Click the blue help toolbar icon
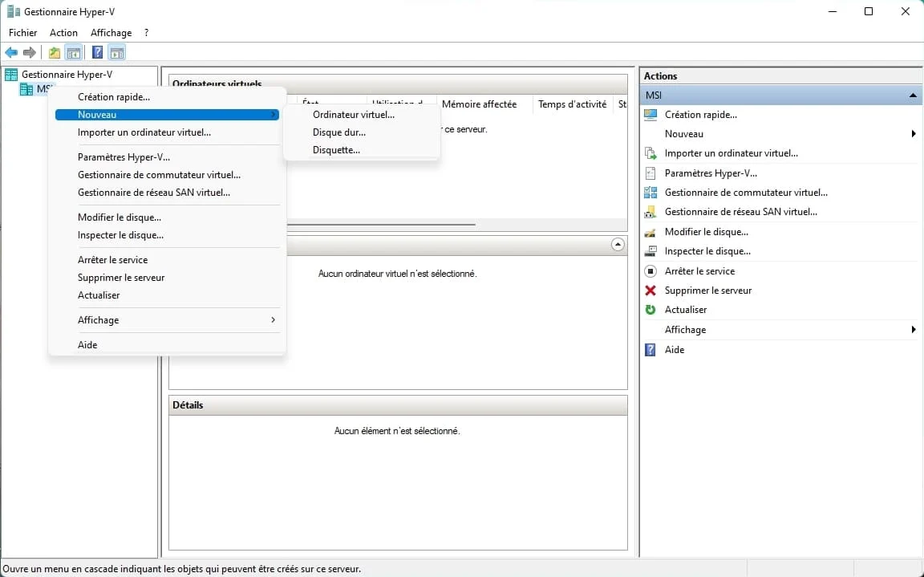 point(97,52)
